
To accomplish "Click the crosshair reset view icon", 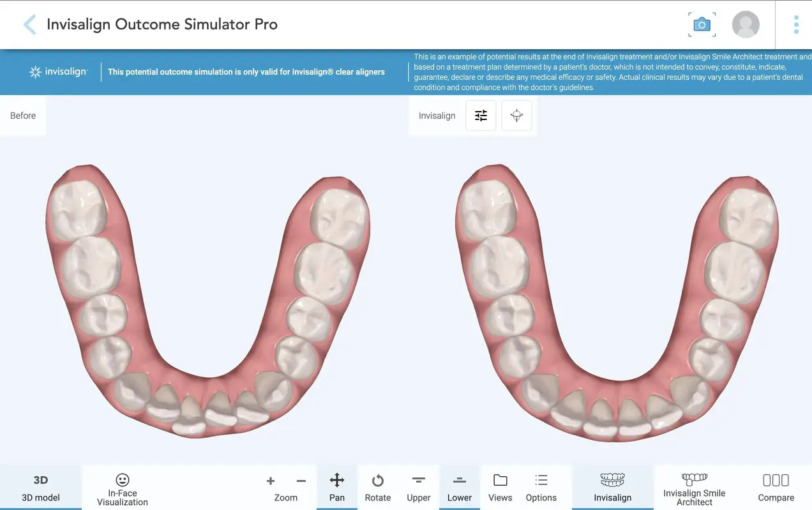I will (x=516, y=116).
